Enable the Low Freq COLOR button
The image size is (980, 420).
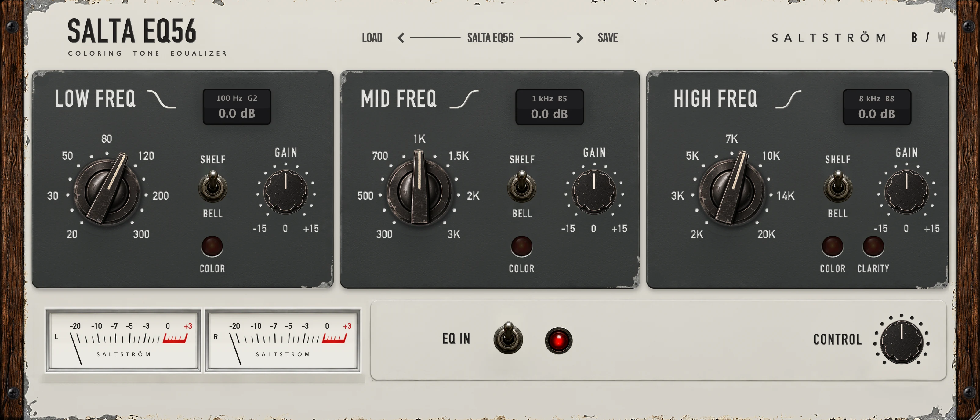212,247
